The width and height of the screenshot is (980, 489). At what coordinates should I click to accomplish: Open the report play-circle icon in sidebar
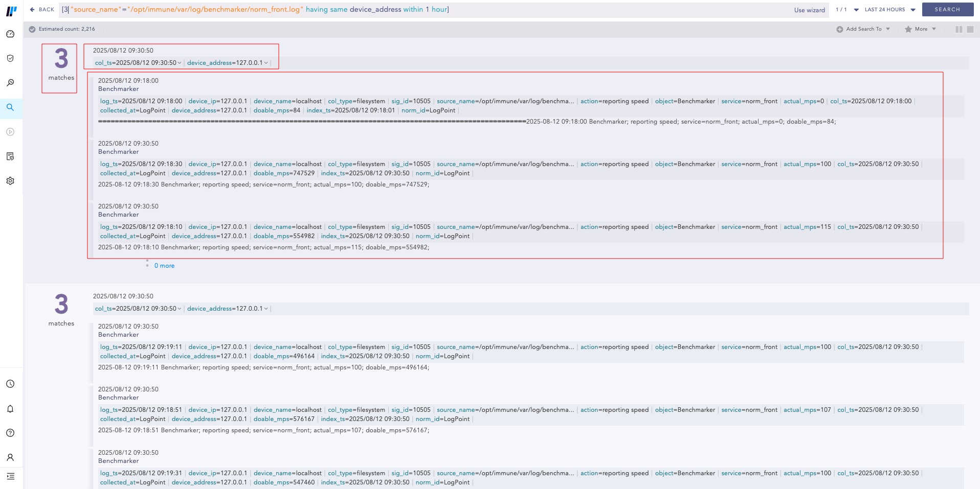[10, 132]
